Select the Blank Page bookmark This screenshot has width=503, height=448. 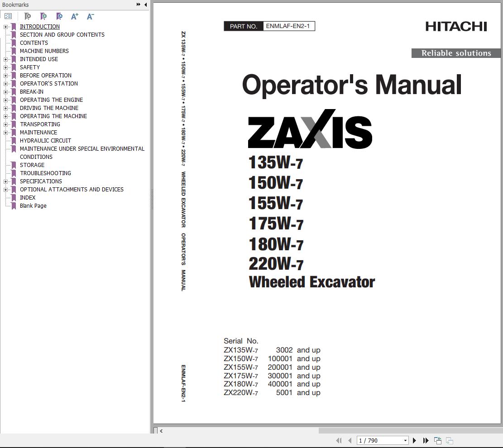pyautogui.click(x=33, y=206)
